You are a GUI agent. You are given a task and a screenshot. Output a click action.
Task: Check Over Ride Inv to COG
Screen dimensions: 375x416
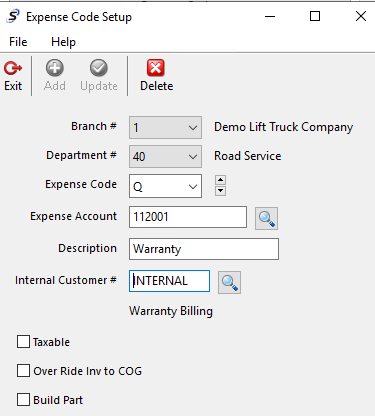click(x=23, y=371)
